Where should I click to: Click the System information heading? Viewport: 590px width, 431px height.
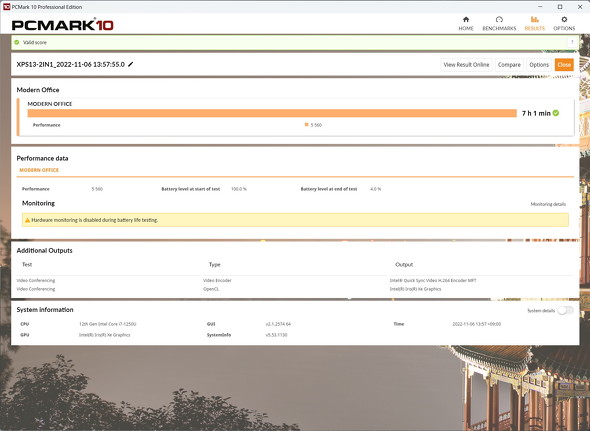(x=45, y=310)
